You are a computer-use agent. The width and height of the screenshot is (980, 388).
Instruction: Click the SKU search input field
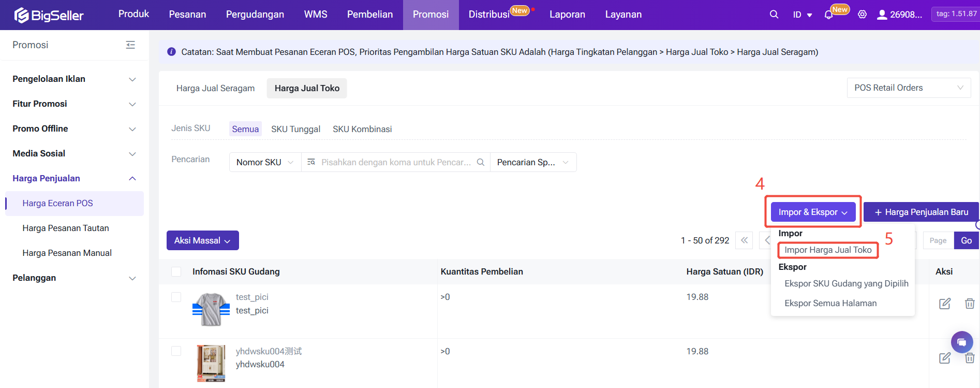coord(395,162)
